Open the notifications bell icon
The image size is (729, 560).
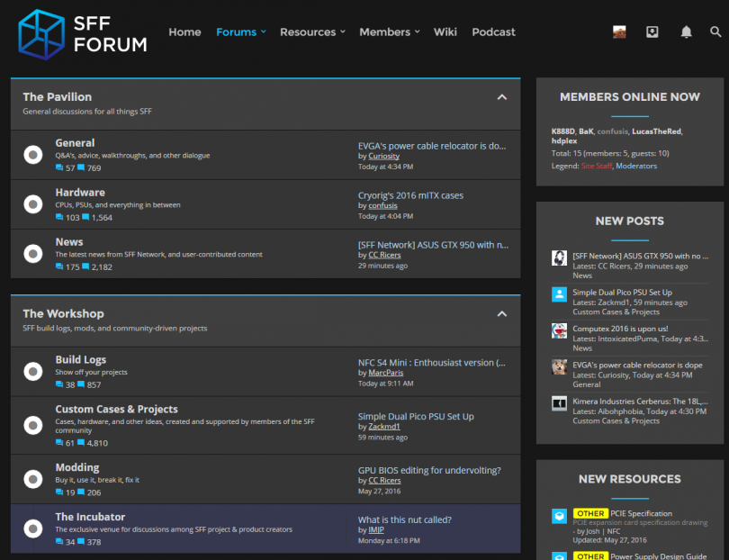coord(686,32)
